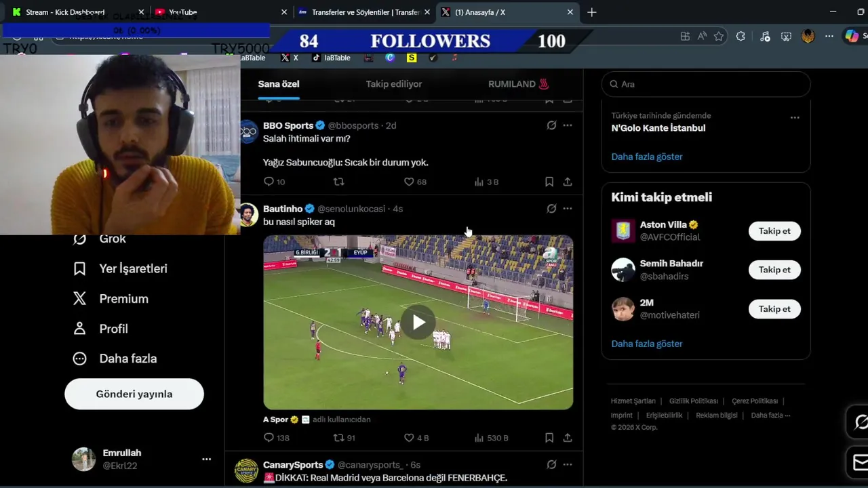Play the Bautinho football video
Image resolution: width=868 pixels, height=488 pixels.
pyautogui.click(x=418, y=323)
